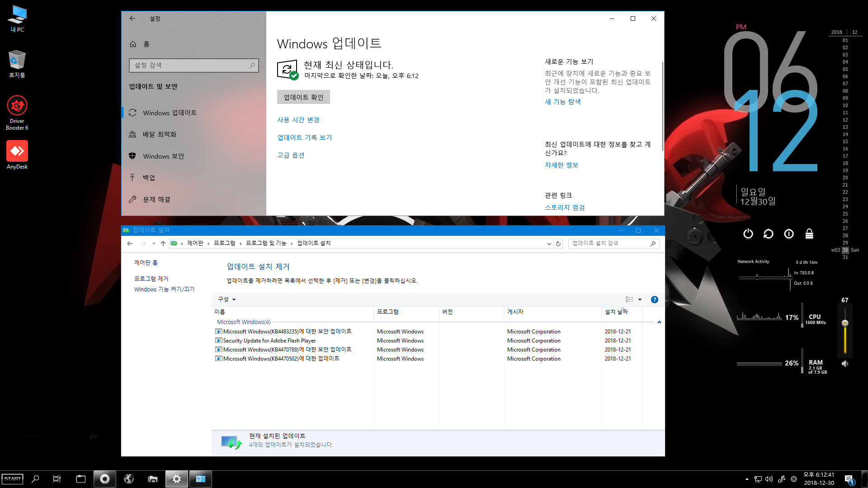Click the update status sync icon

click(x=288, y=70)
